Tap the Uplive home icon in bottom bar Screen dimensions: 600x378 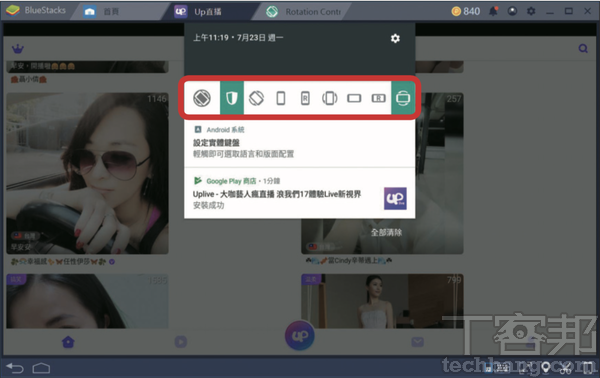click(x=68, y=342)
